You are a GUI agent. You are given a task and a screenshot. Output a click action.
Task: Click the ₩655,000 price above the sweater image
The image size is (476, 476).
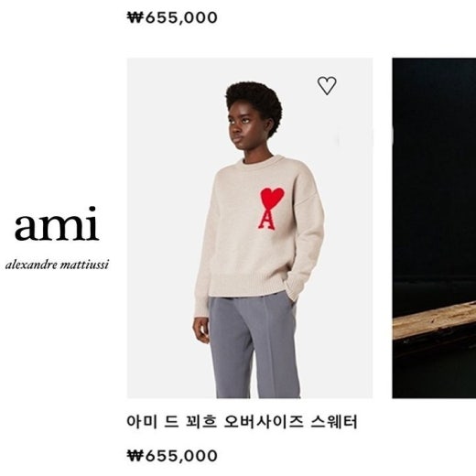click(x=172, y=17)
